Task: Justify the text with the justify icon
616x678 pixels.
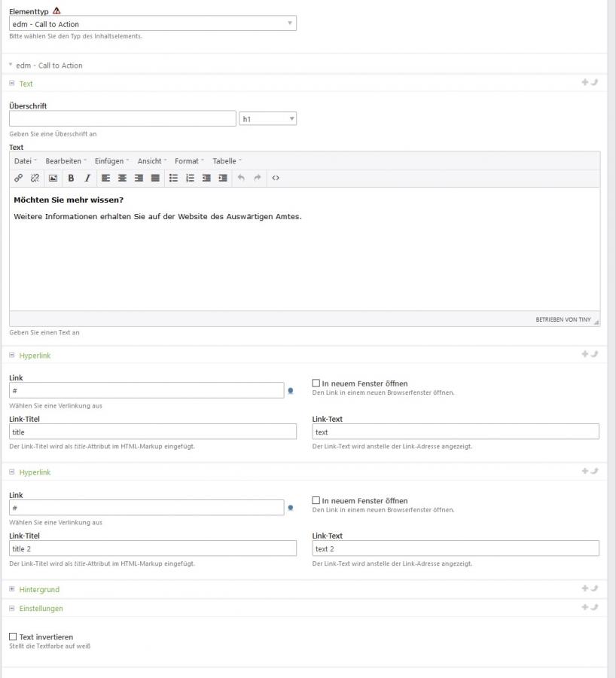Action: (155, 179)
